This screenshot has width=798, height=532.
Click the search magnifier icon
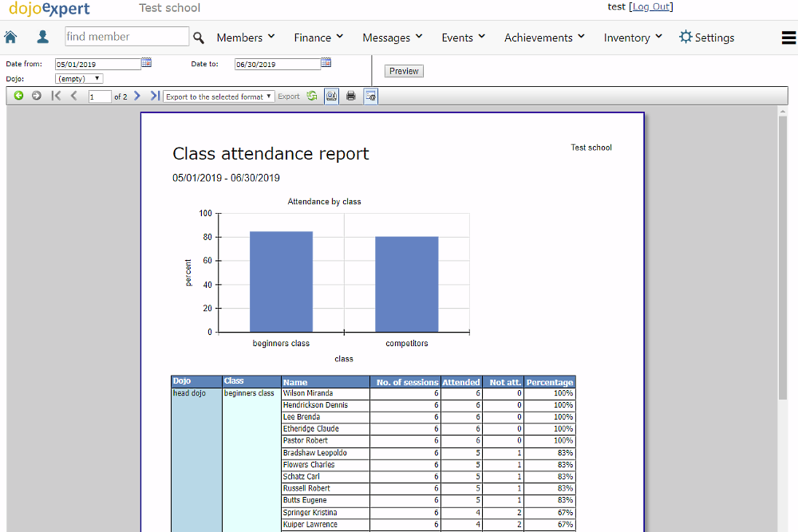[x=199, y=37]
